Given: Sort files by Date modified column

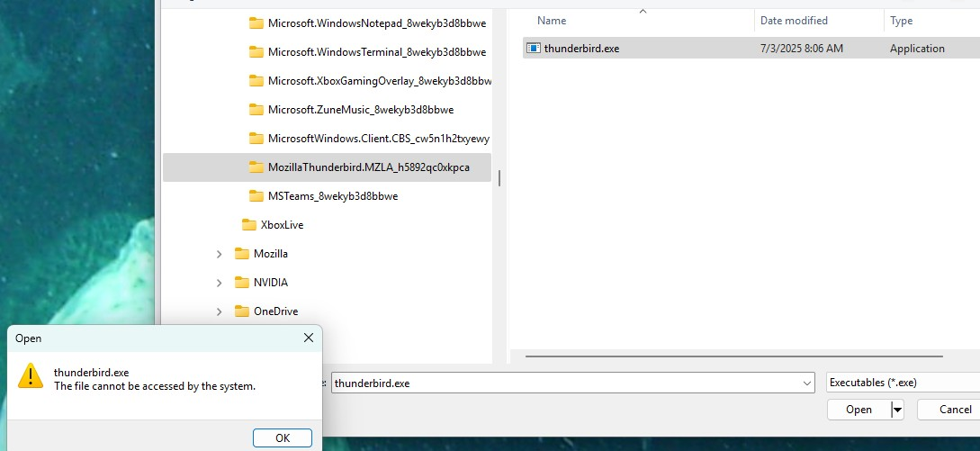Looking at the screenshot, I should tap(794, 21).
